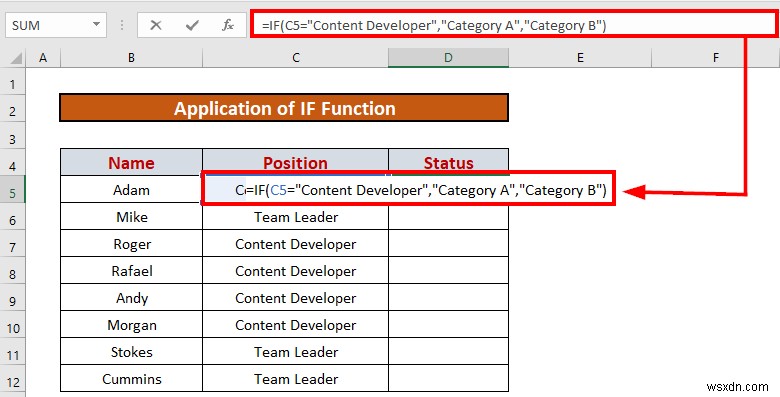The height and width of the screenshot is (397, 780).
Task: Click Cummins' 'Team Leader' position cell
Action: (x=295, y=379)
